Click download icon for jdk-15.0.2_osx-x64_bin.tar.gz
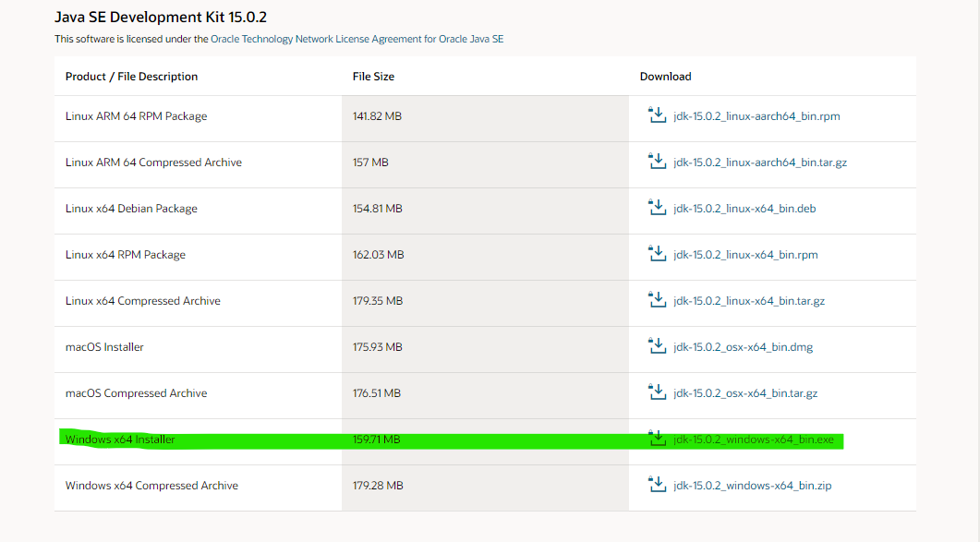The image size is (980, 542). (x=657, y=392)
